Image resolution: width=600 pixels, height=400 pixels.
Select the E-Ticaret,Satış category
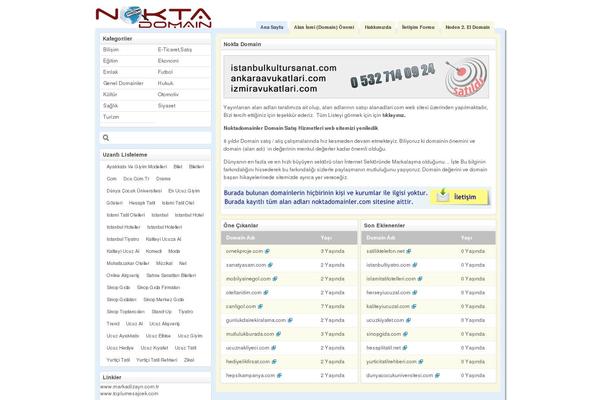175,50
